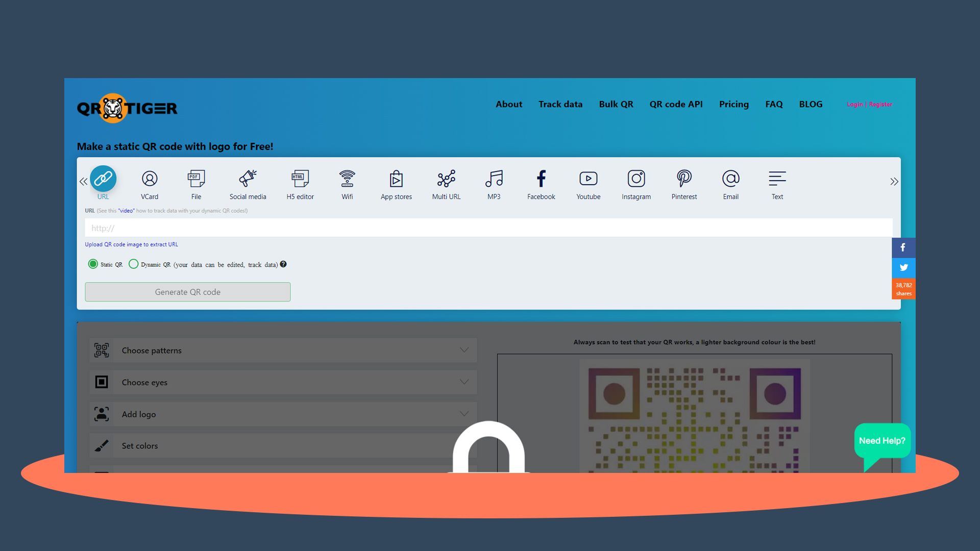Open the Dynamic QR help question mark

coord(283,264)
